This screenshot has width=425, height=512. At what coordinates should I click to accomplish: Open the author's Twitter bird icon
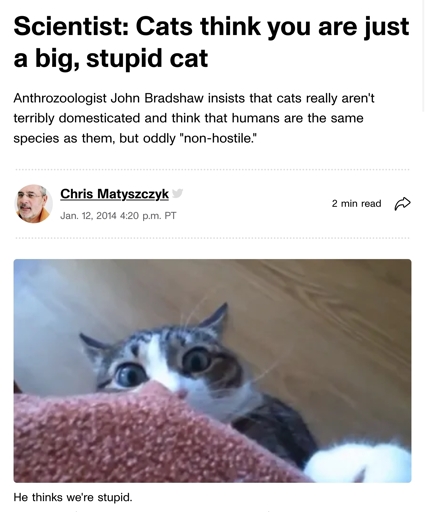[177, 193]
